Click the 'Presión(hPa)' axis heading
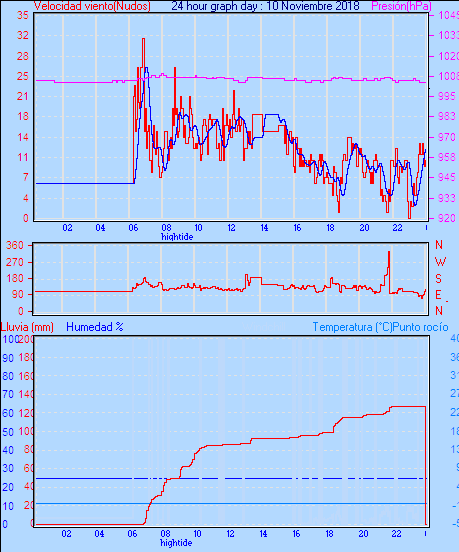The image size is (459, 552). tap(402, 6)
